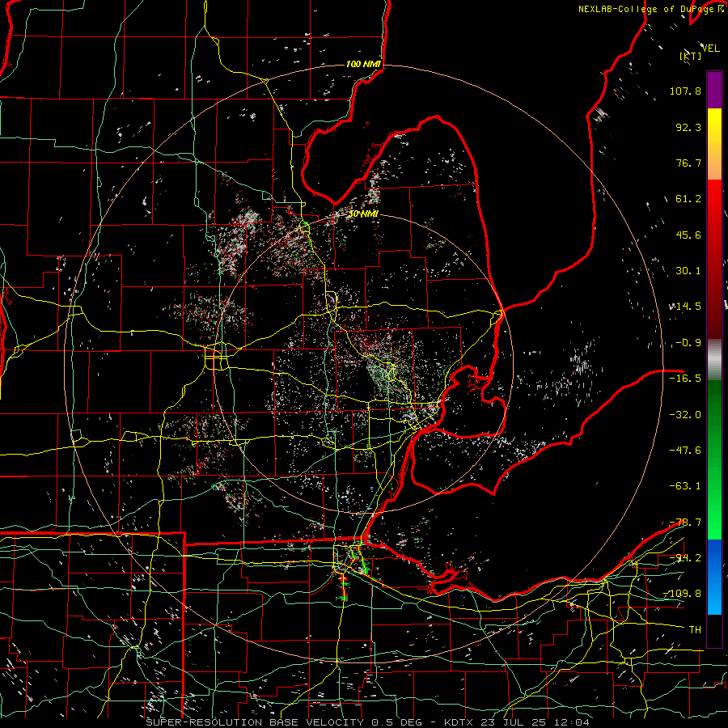
Task: Click the 50 NMI range ring label
Action: click(x=363, y=214)
